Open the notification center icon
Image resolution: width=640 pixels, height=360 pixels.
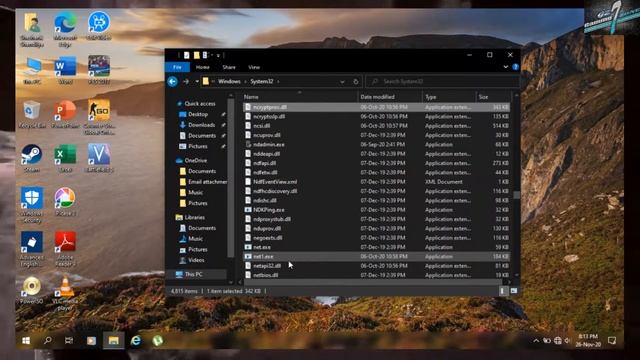pos(612,340)
